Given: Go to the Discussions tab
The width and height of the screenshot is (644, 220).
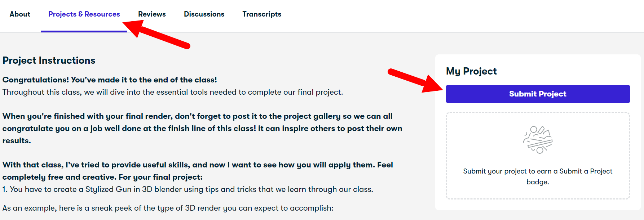Looking at the screenshot, I should pyautogui.click(x=204, y=14).
